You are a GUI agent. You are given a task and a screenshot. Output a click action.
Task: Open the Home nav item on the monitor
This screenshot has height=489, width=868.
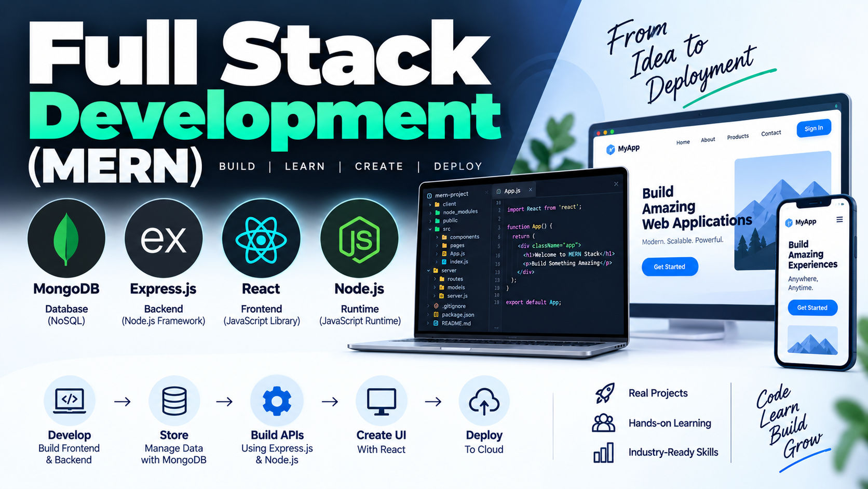pyautogui.click(x=683, y=142)
